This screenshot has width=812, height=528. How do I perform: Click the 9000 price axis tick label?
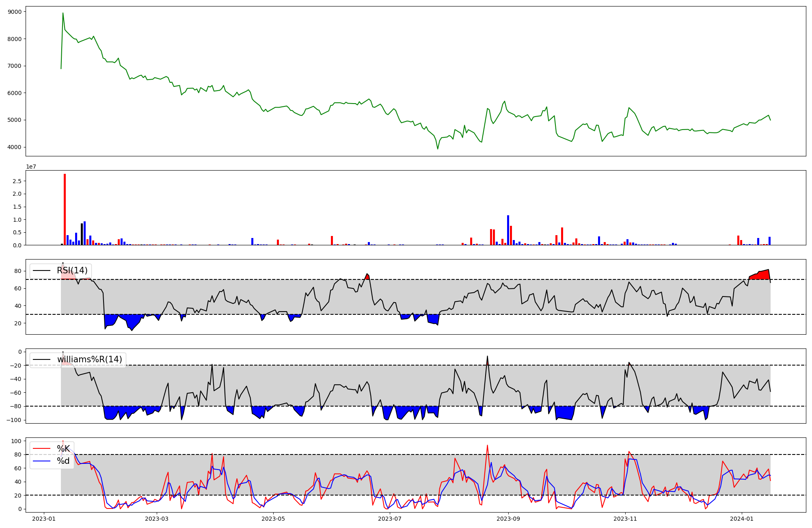[x=15, y=12]
